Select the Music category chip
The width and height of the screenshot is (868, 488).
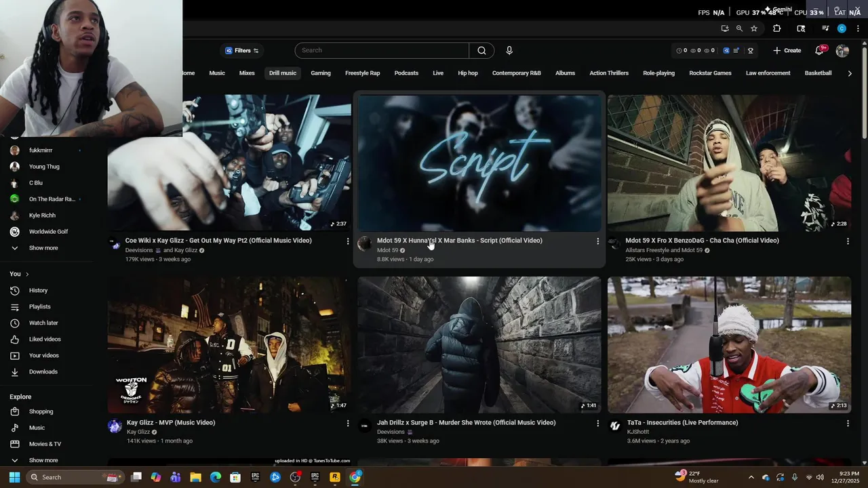[x=217, y=73]
